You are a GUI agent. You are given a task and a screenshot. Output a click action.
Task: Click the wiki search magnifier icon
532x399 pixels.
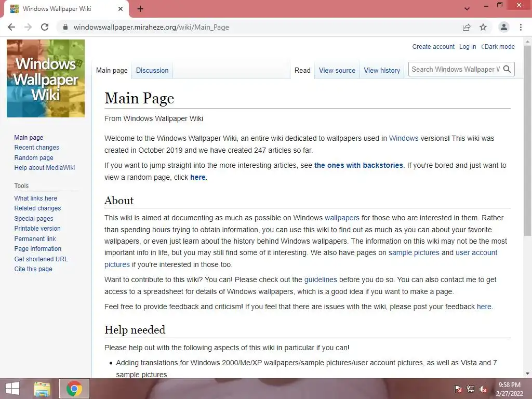507,69
